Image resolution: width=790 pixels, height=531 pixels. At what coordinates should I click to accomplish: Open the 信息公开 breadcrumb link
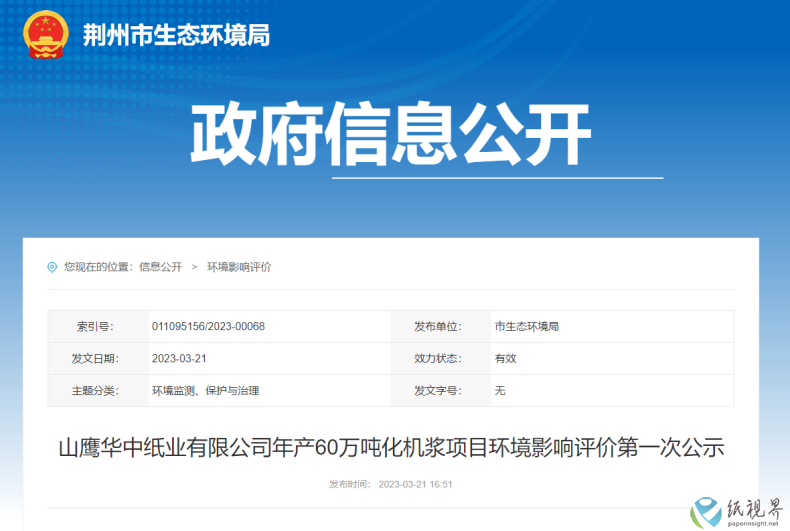click(161, 267)
